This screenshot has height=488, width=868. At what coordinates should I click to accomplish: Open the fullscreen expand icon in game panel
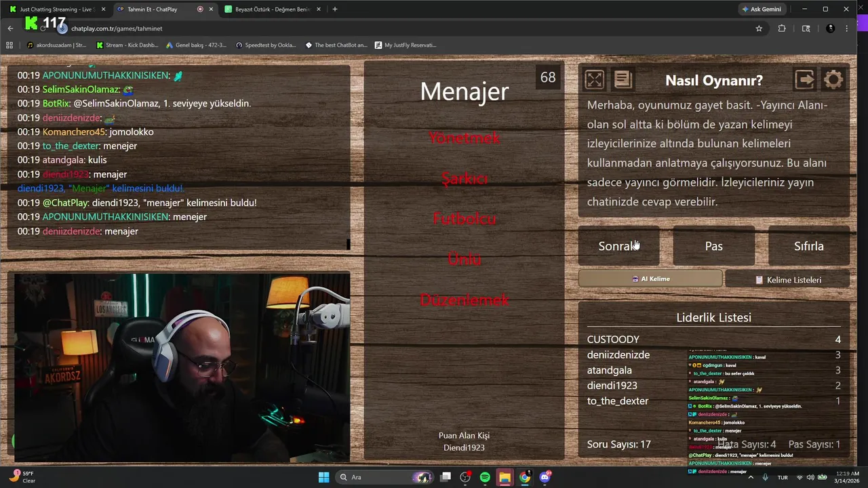point(594,80)
